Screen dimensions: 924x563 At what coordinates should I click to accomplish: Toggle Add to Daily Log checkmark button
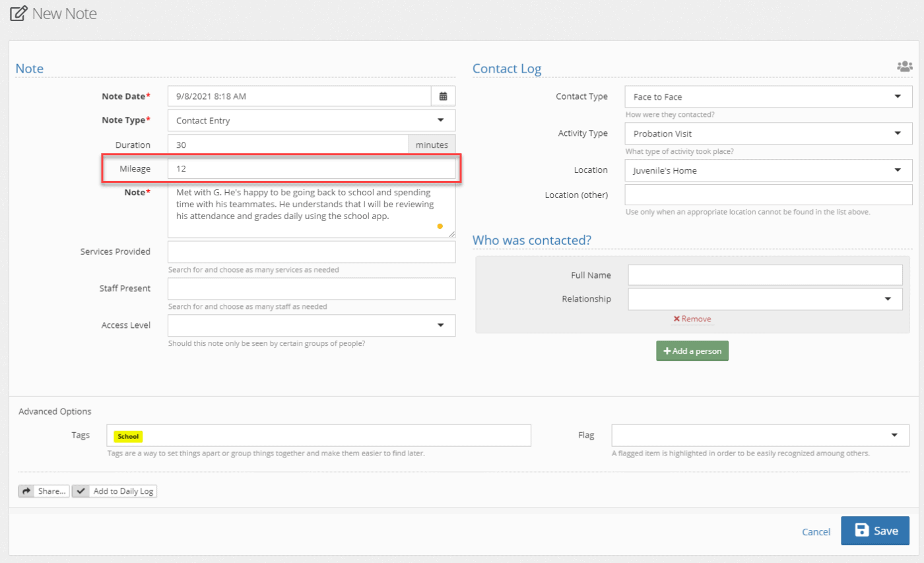pyautogui.click(x=115, y=491)
